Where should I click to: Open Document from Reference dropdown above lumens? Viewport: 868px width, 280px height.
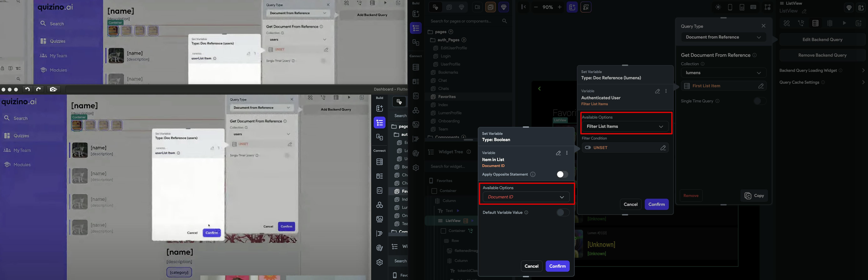tap(723, 37)
